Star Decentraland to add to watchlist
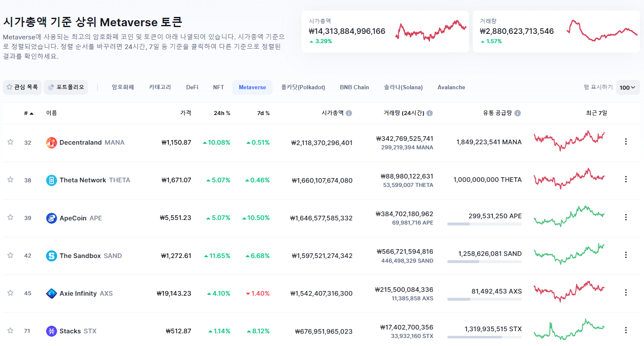Viewport: 644px width, 346px height. coord(11,142)
